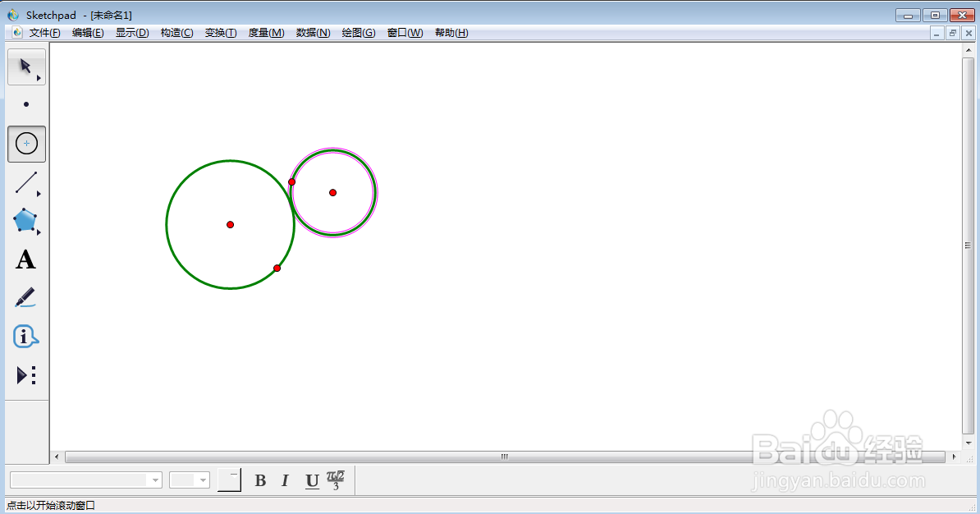The image size is (980, 514).
Task: Click the scroll left arrow
Action: [x=57, y=457]
